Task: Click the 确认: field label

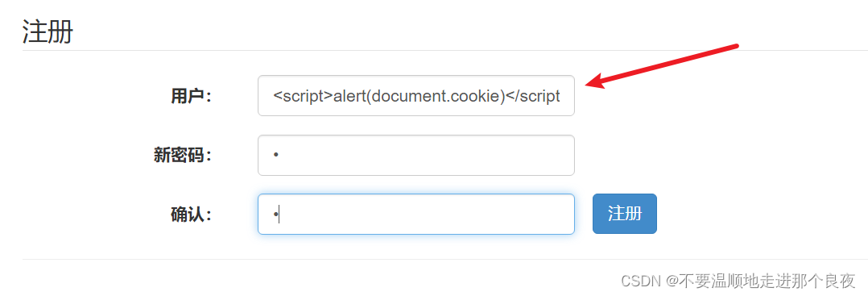Action: pyautogui.click(x=191, y=215)
